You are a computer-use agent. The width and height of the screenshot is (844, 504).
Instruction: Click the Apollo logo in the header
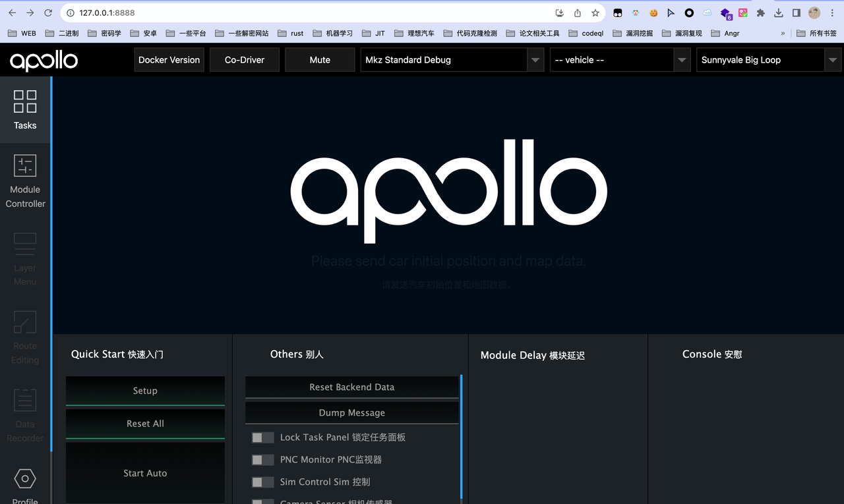43,60
